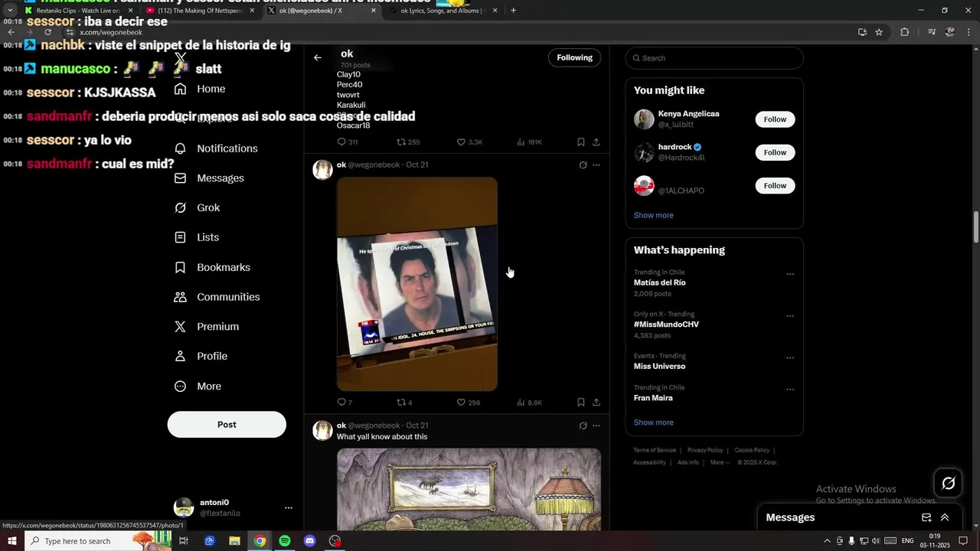Open Communities in the X sidebar
The height and width of the screenshot is (551, 980).
pos(217,297)
